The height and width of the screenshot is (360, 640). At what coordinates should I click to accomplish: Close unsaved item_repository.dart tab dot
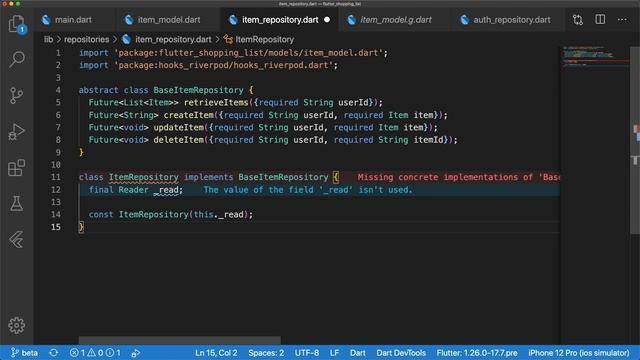pyautogui.click(x=327, y=20)
